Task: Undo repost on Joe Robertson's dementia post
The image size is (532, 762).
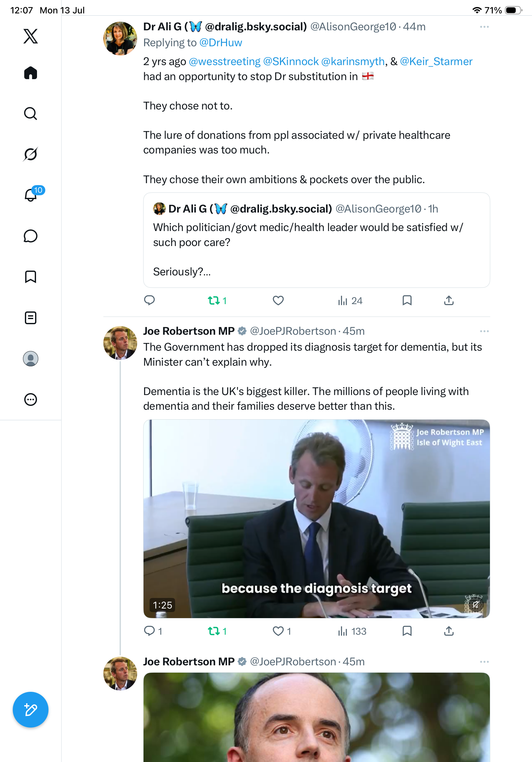Action: [x=217, y=631]
